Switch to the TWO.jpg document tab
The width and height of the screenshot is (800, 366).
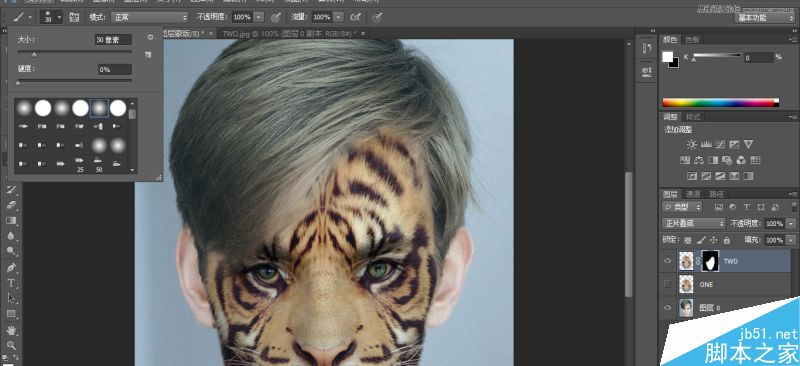(x=290, y=34)
